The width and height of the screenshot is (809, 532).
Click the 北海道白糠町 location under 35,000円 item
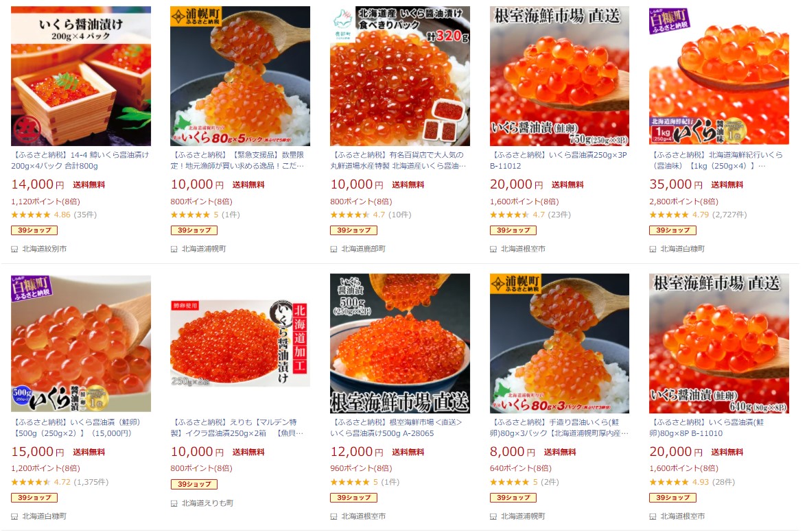pos(682,249)
